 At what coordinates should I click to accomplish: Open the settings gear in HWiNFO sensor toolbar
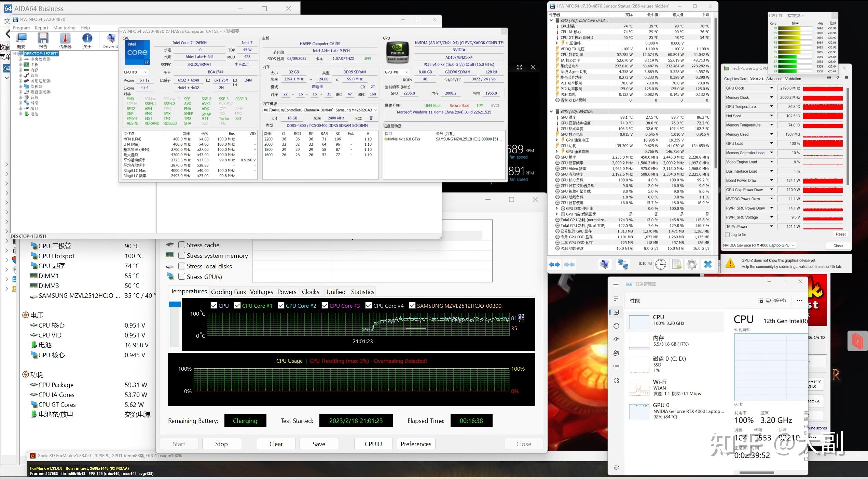[x=692, y=264]
